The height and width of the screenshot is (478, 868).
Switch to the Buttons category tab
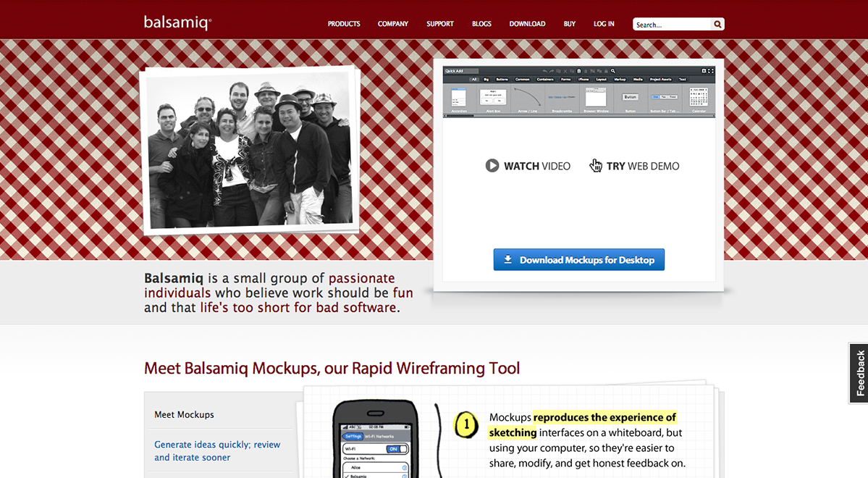point(502,79)
